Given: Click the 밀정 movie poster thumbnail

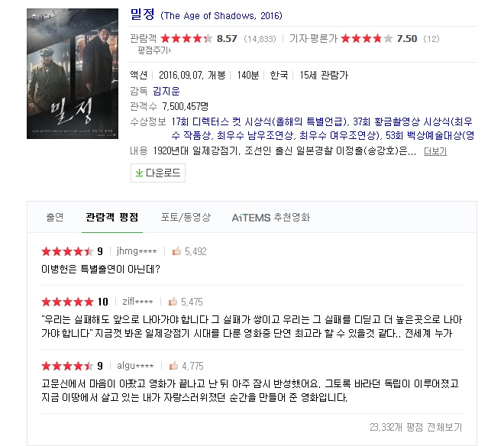Looking at the screenshot, I should 73,73.
